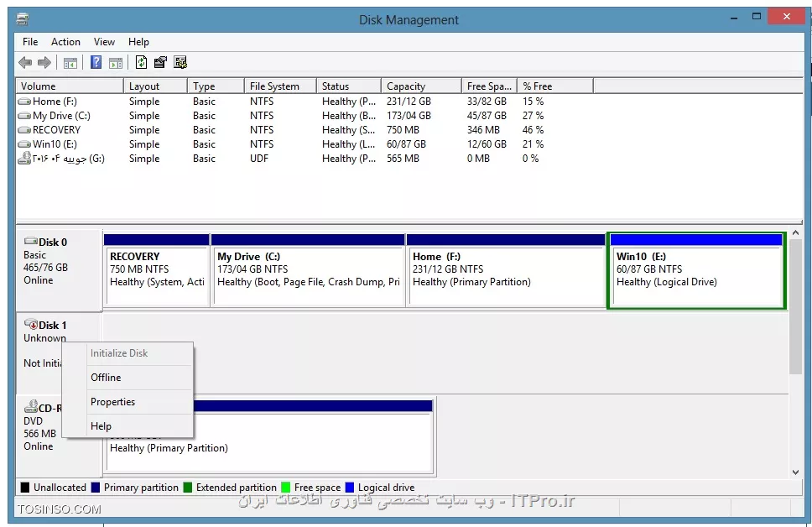Sort by the File System column header
The height and width of the screenshot is (527, 812).
point(280,86)
